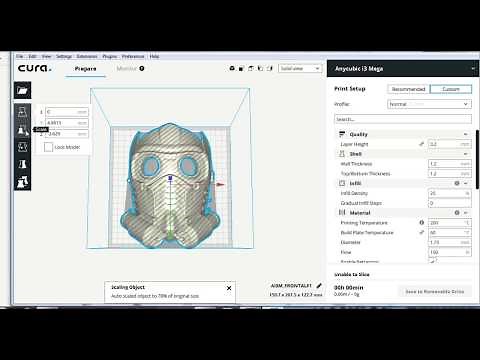Click the Wall Thickness value field
Screen dimensions: 480x360
[x=449, y=164]
